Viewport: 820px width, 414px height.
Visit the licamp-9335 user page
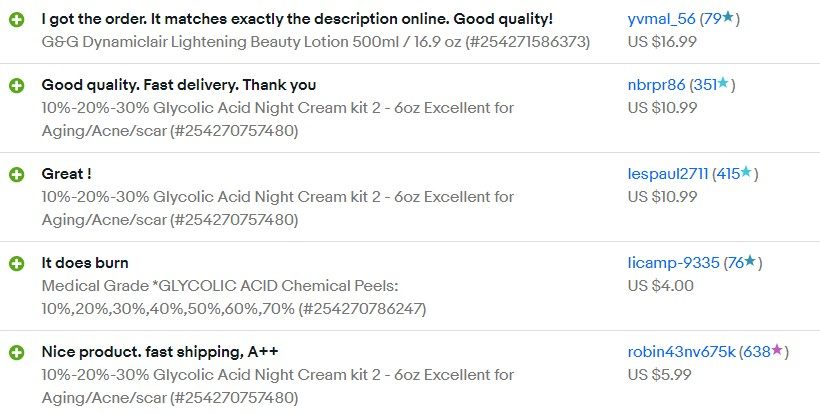pos(673,263)
